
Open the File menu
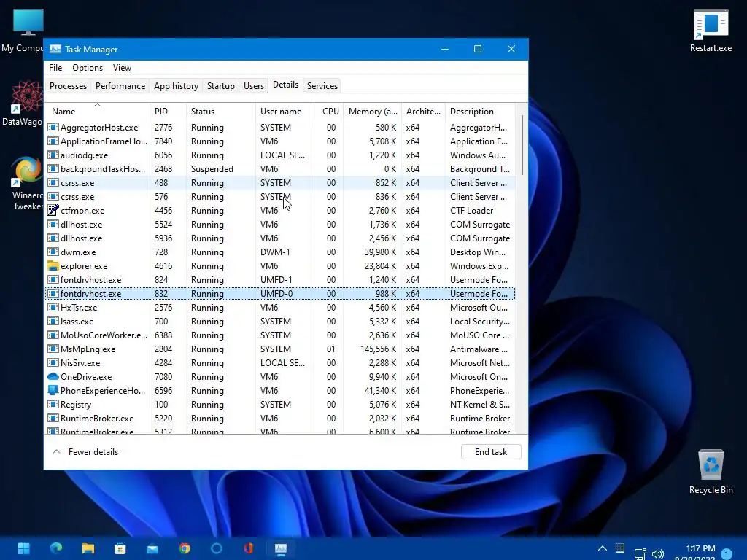(55, 68)
